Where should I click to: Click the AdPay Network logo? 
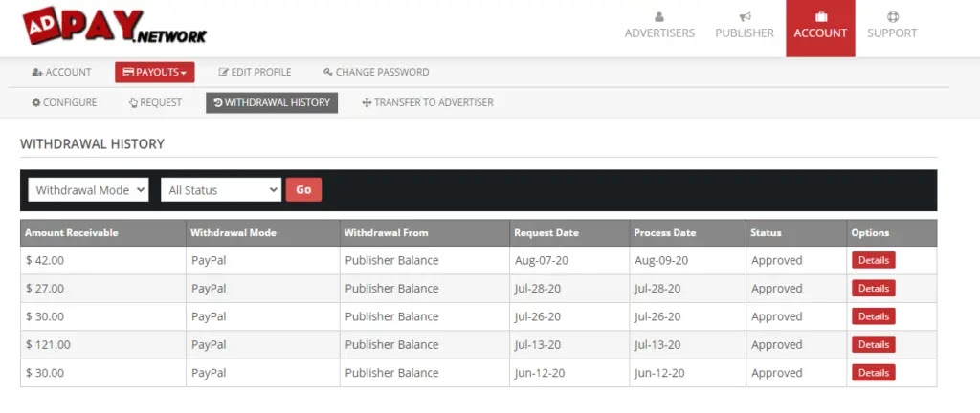point(113,28)
